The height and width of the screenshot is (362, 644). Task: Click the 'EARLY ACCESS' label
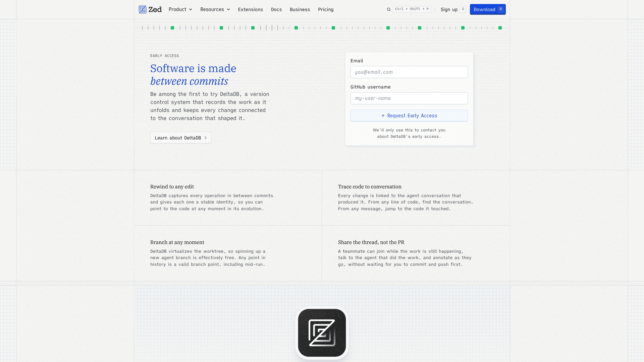(x=165, y=56)
